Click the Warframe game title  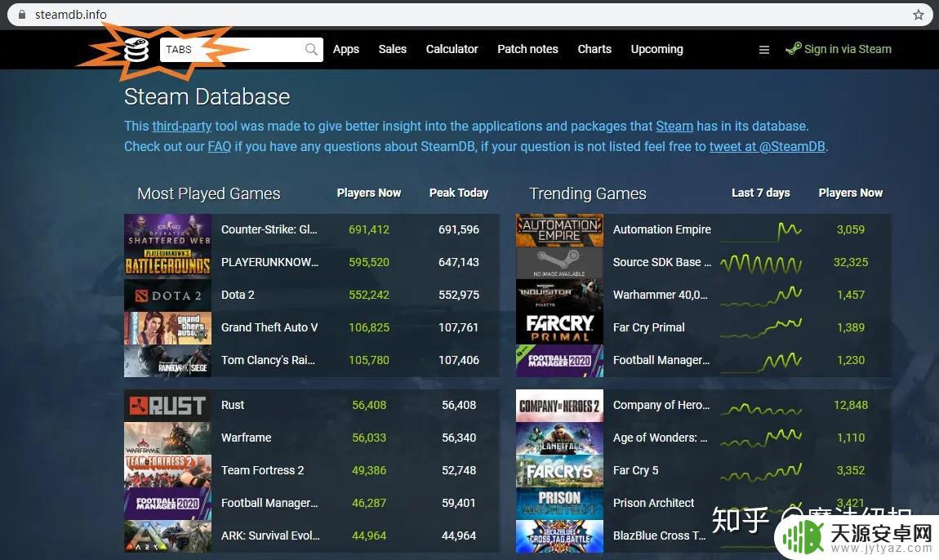(x=246, y=438)
